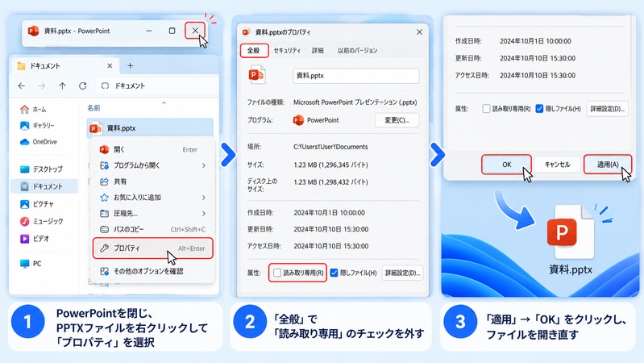Uncheck 読み取り専用(R) in middle properties dialog

(x=277, y=273)
